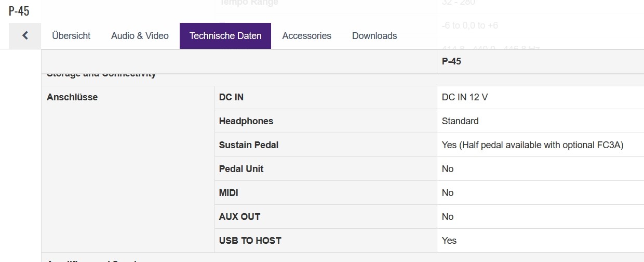Open the Übersicht tab
This screenshot has width=644, height=262.
tap(71, 36)
